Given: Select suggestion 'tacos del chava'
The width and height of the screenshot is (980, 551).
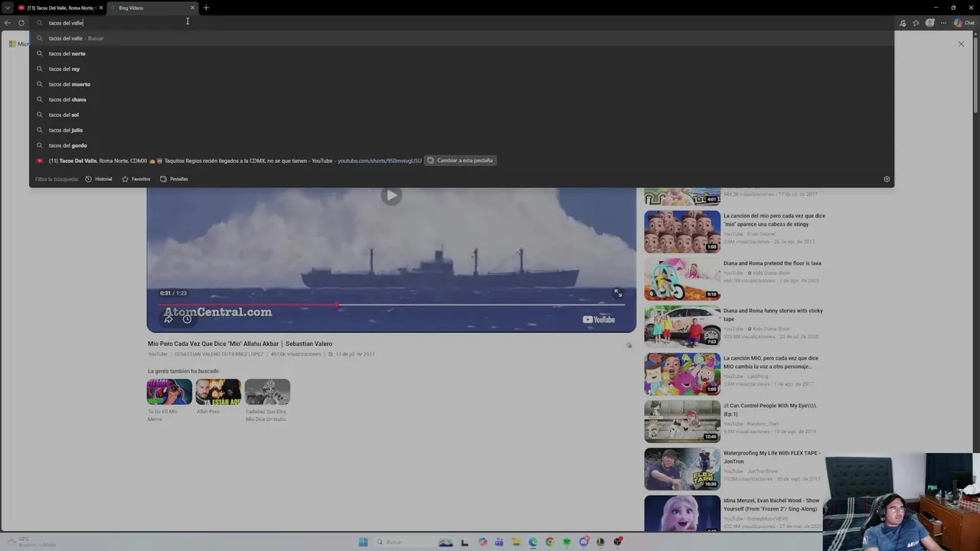Looking at the screenshot, I should coord(461,99).
